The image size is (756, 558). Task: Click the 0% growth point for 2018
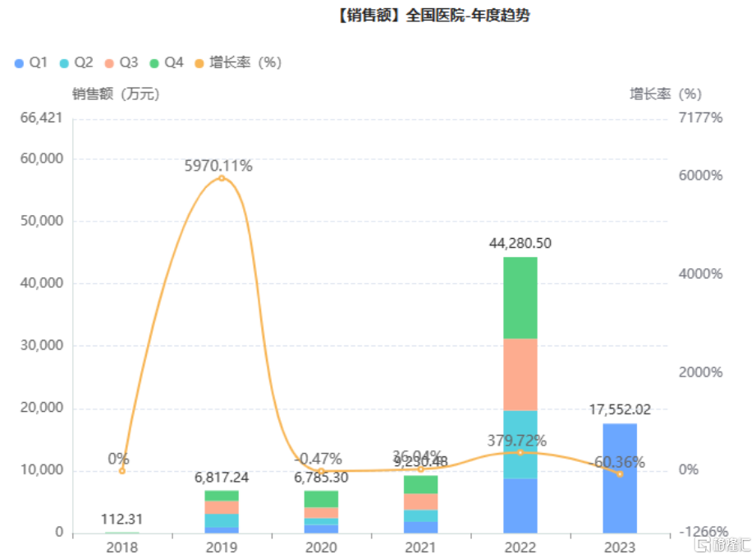pyautogui.click(x=122, y=471)
